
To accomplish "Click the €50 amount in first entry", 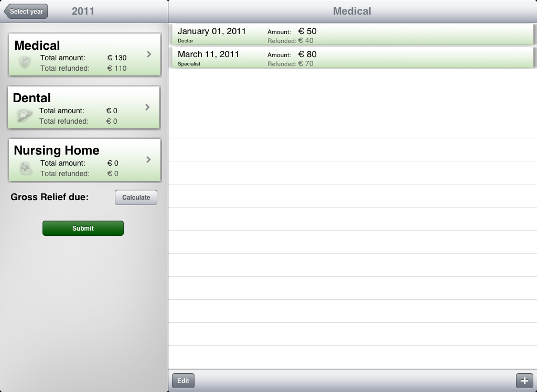I will point(307,31).
